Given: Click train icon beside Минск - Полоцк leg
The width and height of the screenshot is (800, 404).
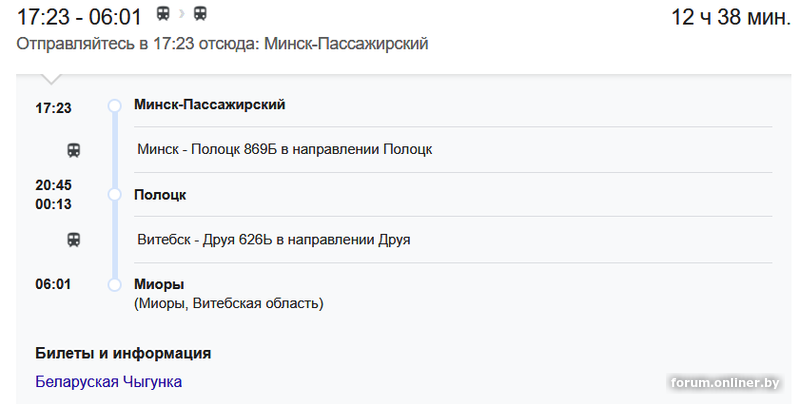Looking at the screenshot, I should 74,150.
